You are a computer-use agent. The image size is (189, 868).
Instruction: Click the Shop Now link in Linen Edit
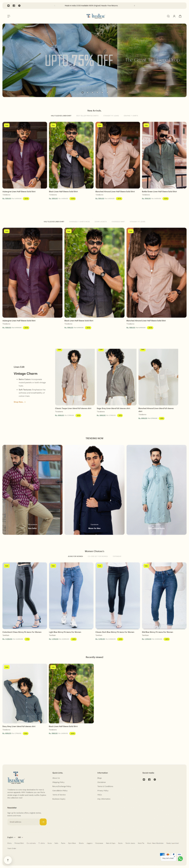point(19,402)
